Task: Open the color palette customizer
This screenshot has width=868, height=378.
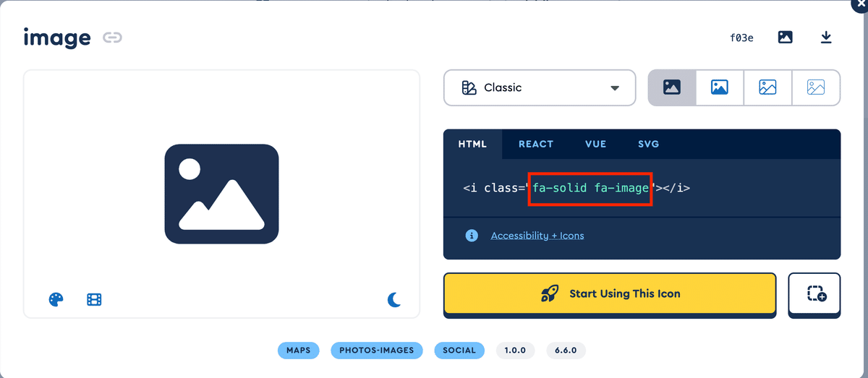Action: (56, 299)
